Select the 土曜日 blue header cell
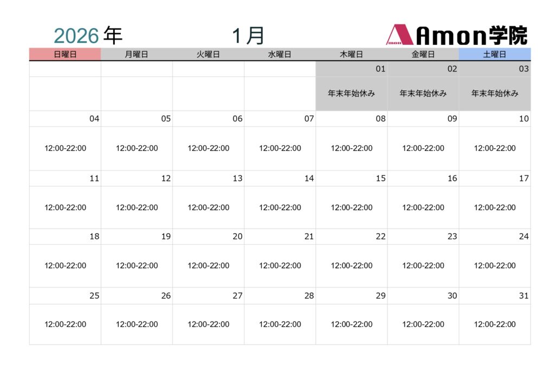 click(494, 54)
